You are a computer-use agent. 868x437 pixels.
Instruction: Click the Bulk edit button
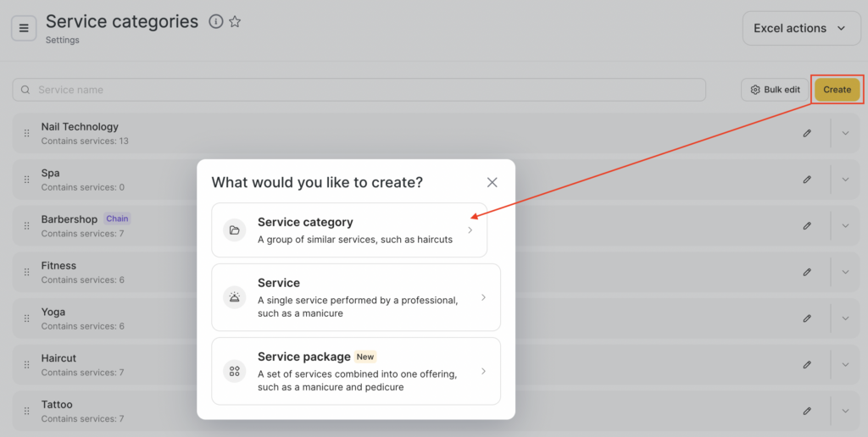pyautogui.click(x=775, y=90)
